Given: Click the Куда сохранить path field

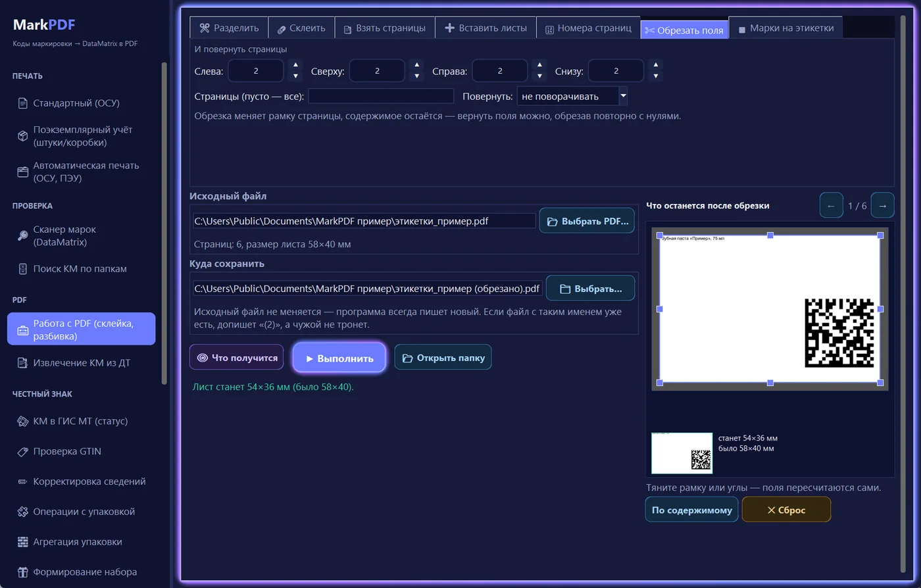Looking at the screenshot, I should pyautogui.click(x=368, y=288).
